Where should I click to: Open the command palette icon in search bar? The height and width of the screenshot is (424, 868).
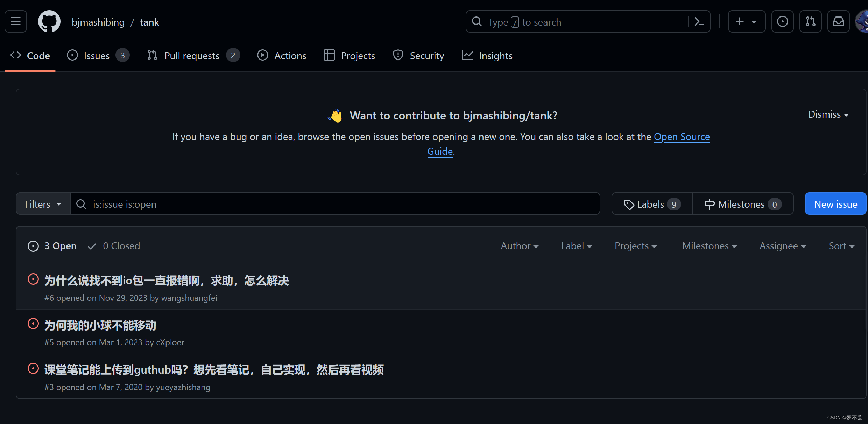tap(699, 22)
